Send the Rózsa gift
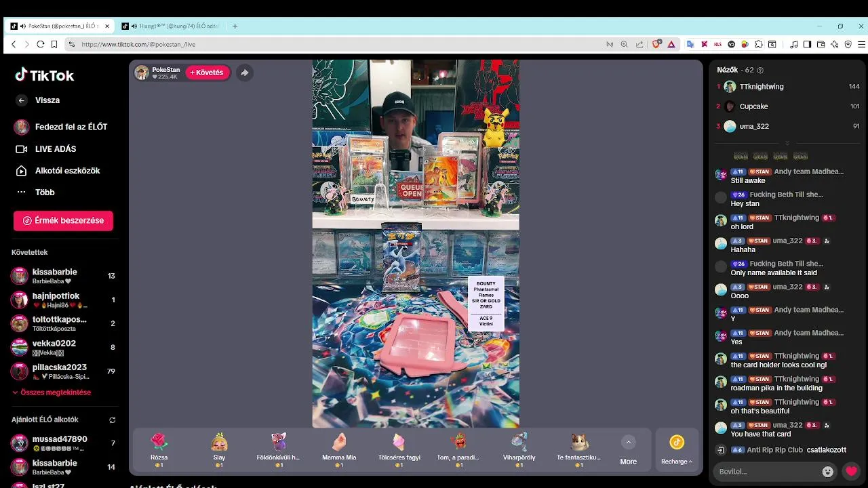 click(x=159, y=449)
